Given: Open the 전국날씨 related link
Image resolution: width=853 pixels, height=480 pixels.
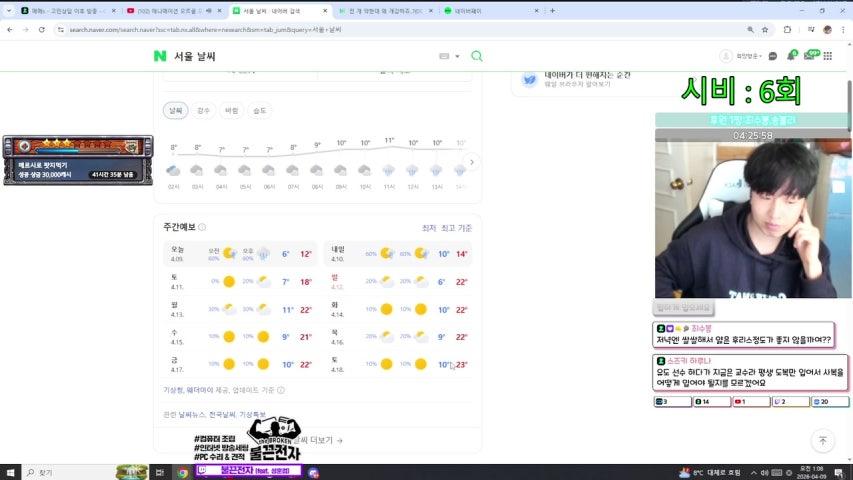Looking at the screenshot, I should (222, 415).
